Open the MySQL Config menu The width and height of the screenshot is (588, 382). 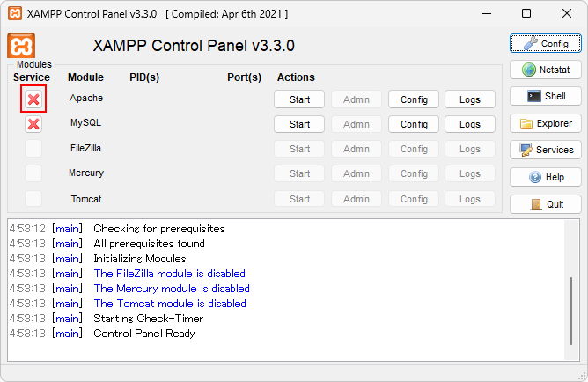(414, 124)
